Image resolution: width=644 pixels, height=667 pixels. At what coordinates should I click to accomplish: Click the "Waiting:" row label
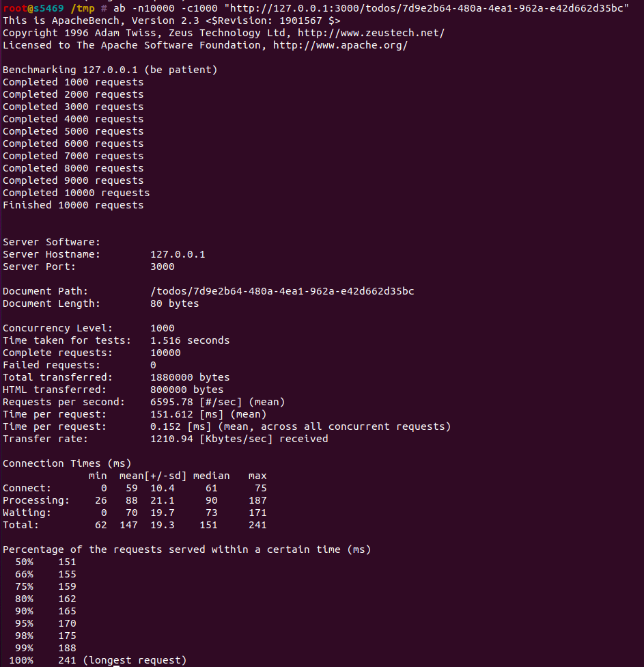pos(27,513)
